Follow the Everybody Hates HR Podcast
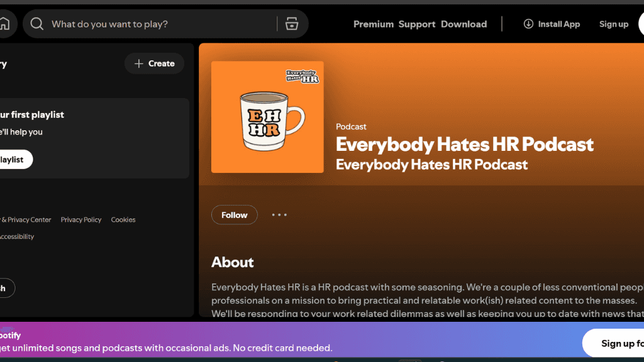Viewport: 644px width, 362px height. [235, 215]
